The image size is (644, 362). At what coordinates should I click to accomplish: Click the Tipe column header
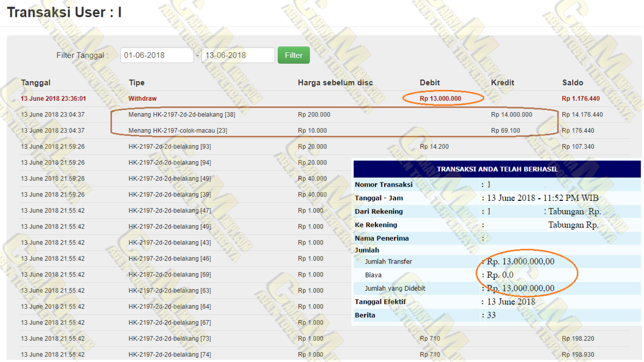click(x=137, y=83)
